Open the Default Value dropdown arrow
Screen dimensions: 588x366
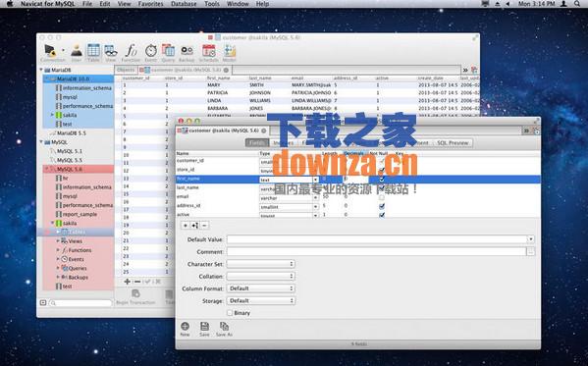point(531,239)
